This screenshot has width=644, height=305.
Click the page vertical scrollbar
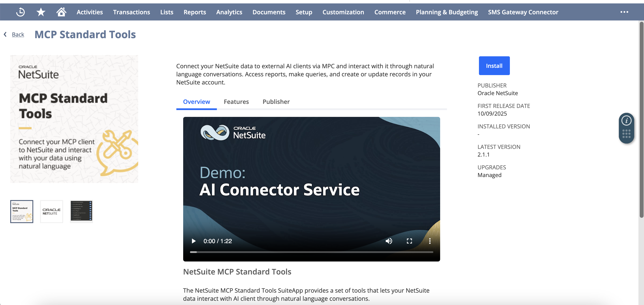(x=641, y=120)
